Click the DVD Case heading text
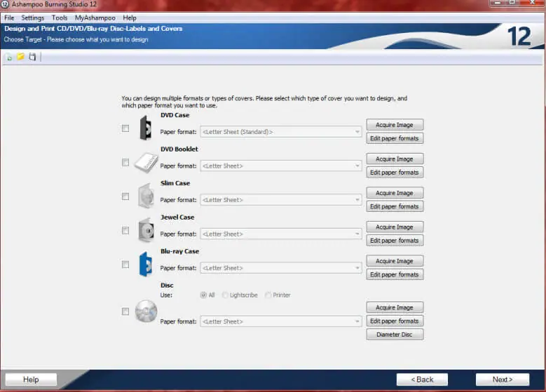 (x=175, y=115)
